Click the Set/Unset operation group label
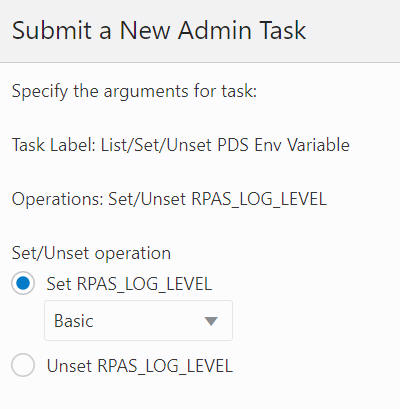 tap(91, 253)
